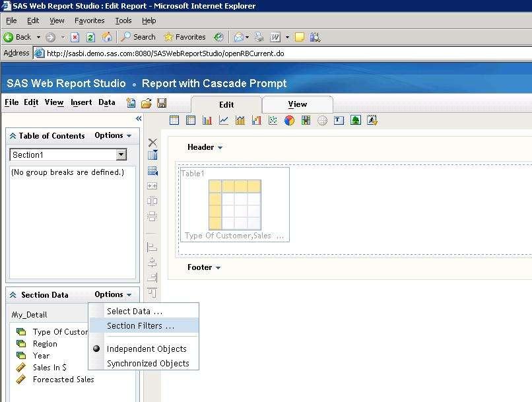Image resolution: width=532 pixels, height=402 pixels.
Task: Open the Back button history arrow
Action: tap(39, 37)
